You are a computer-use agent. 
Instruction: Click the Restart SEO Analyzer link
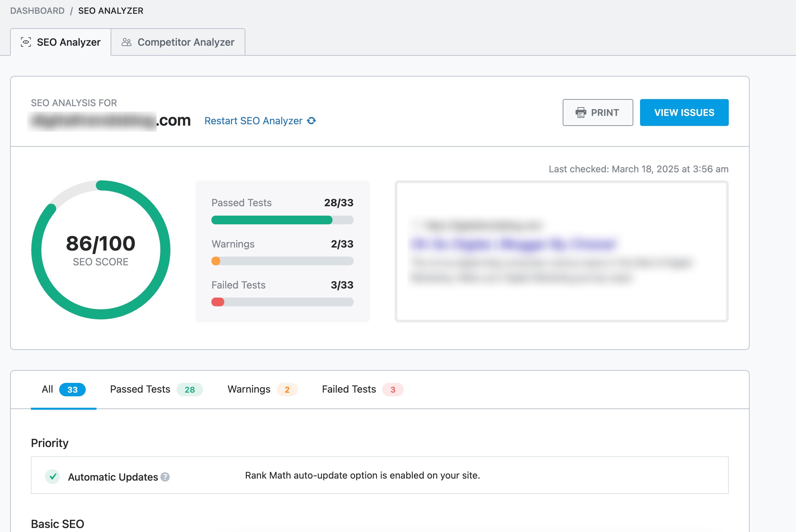click(253, 121)
